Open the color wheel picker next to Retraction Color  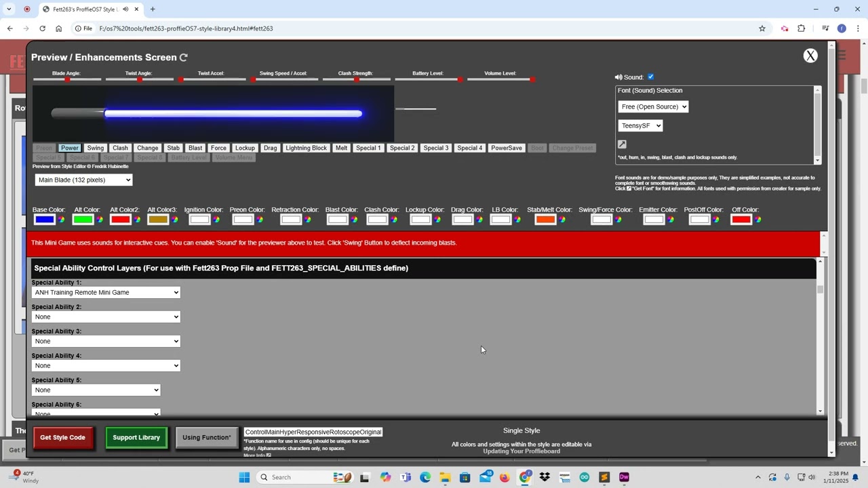tap(308, 220)
